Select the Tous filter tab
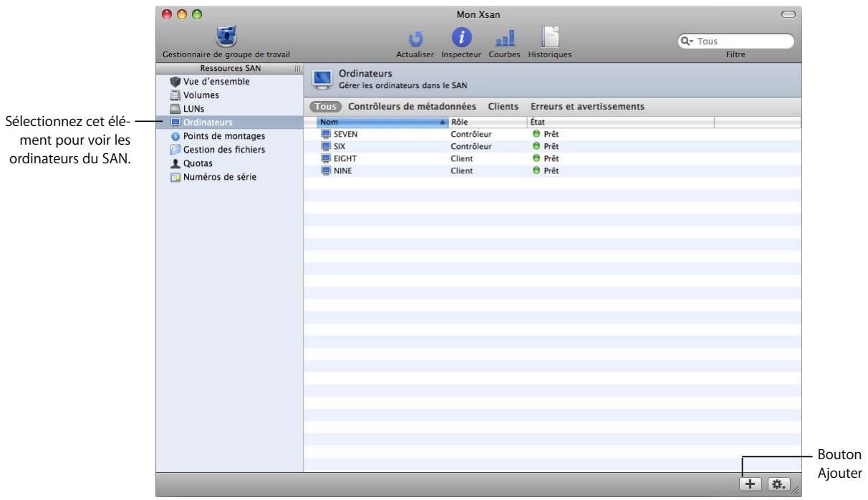The image size is (868, 500). 325,107
